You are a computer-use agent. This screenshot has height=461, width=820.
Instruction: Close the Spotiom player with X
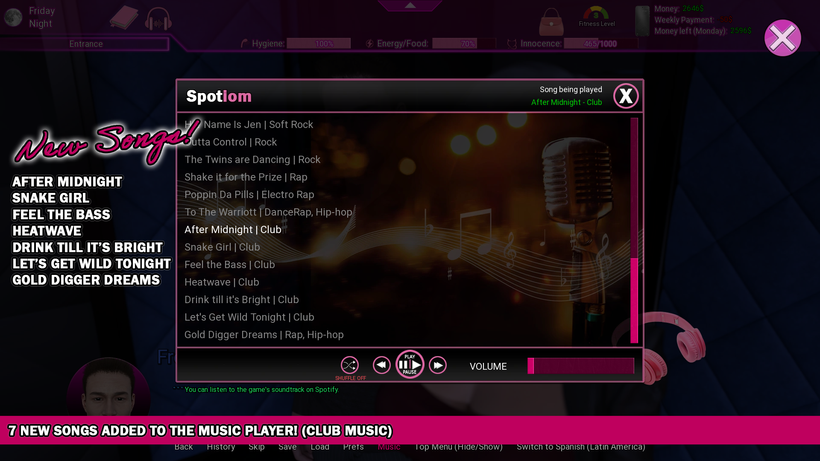625,96
